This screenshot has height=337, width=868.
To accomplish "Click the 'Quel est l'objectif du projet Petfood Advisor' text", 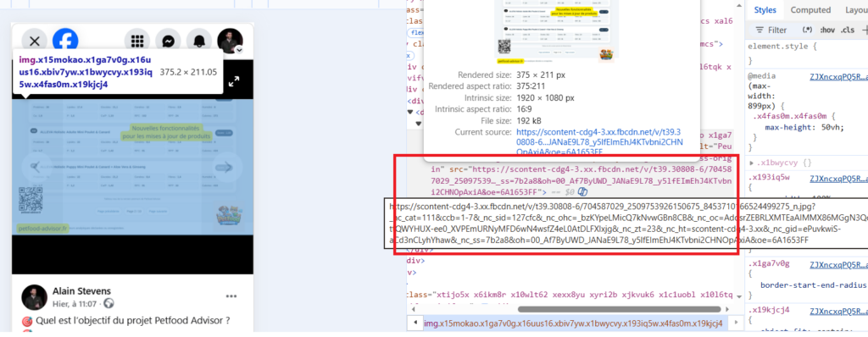I will tap(132, 320).
